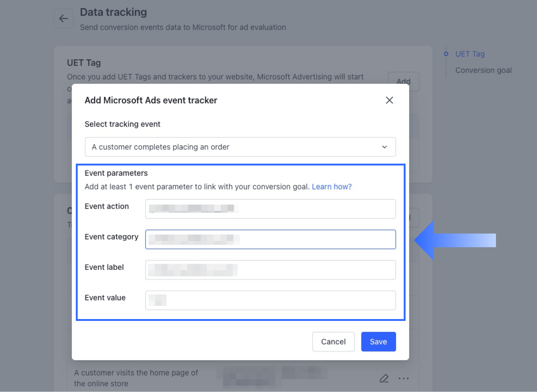Screen dimensions: 537x392
Task: Open more options for home page visit row
Action: [x=403, y=378]
